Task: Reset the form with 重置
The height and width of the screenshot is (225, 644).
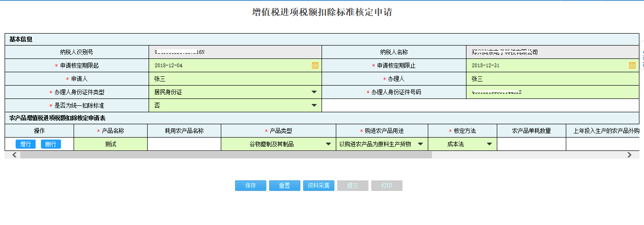Action: click(x=284, y=186)
